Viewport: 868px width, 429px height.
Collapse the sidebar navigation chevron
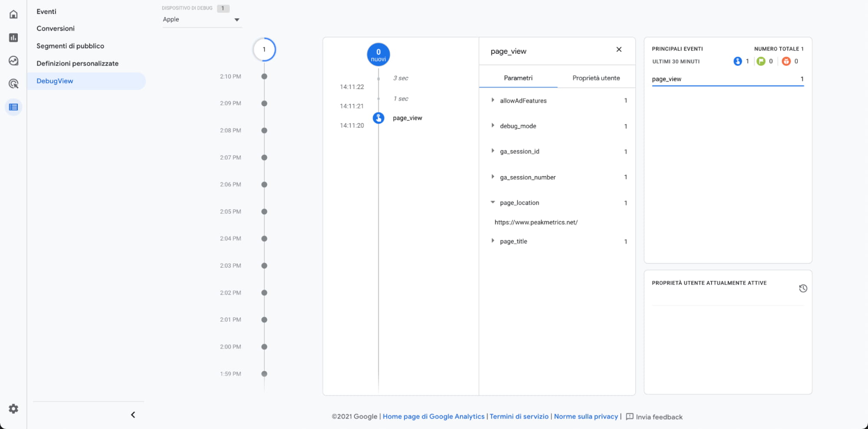(133, 415)
